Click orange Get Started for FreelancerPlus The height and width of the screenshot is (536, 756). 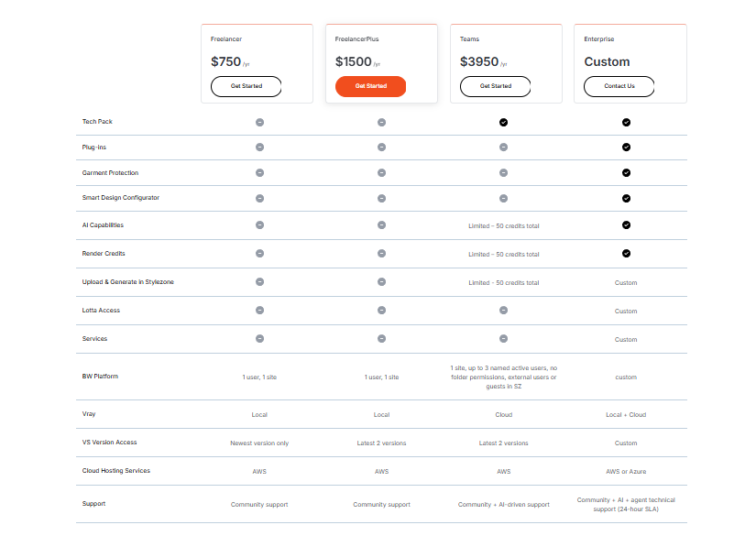(x=370, y=86)
